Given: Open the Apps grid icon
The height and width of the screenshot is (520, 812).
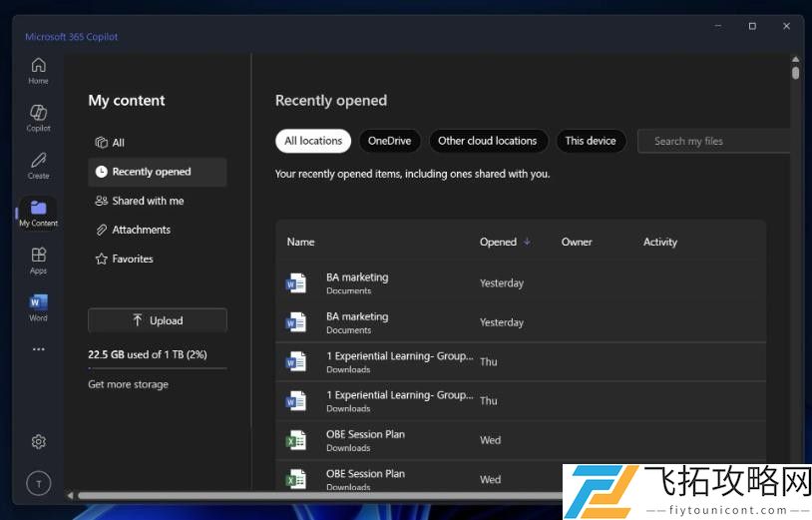Looking at the screenshot, I should tap(38, 260).
